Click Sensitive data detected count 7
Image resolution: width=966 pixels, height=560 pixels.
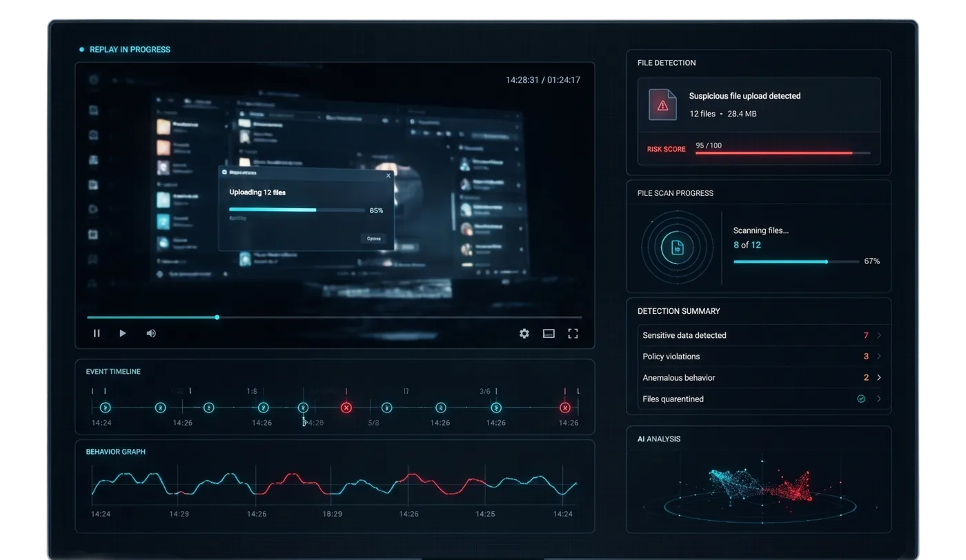tap(866, 335)
